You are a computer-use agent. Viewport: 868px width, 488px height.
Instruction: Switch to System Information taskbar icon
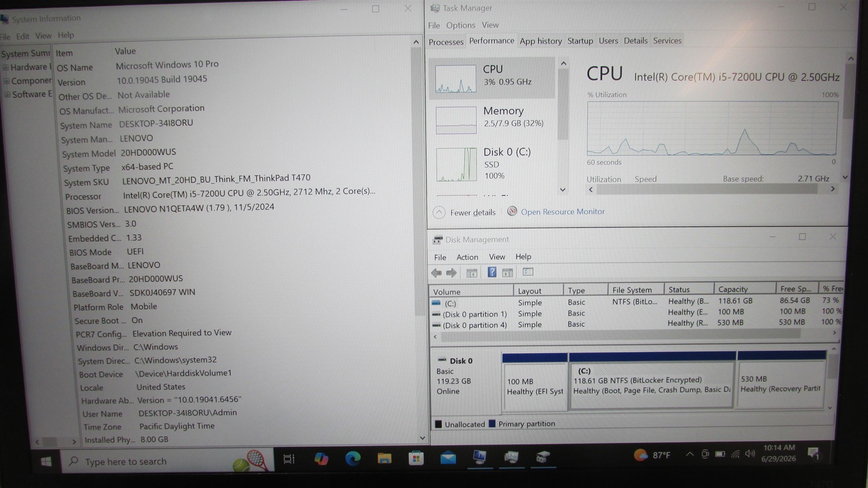pos(480,457)
